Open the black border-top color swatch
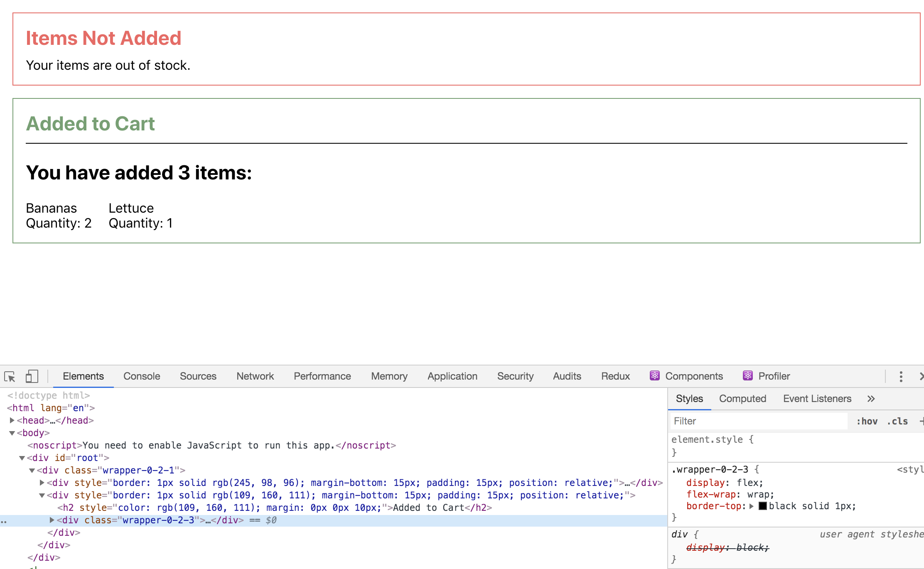 point(763,506)
